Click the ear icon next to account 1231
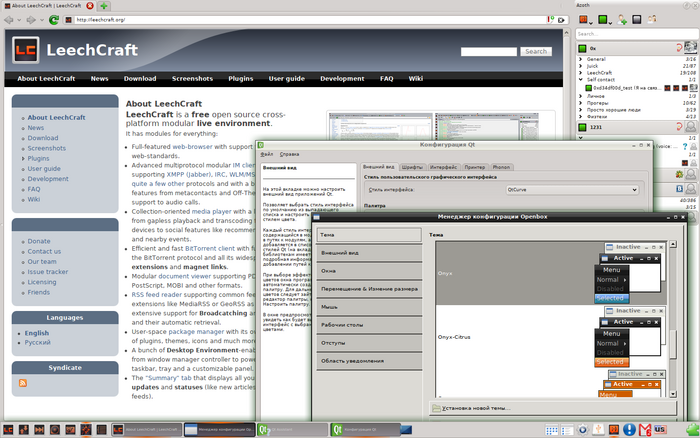The width and height of the screenshot is (700, 438). pyautogui.click(x=679, y=127)
